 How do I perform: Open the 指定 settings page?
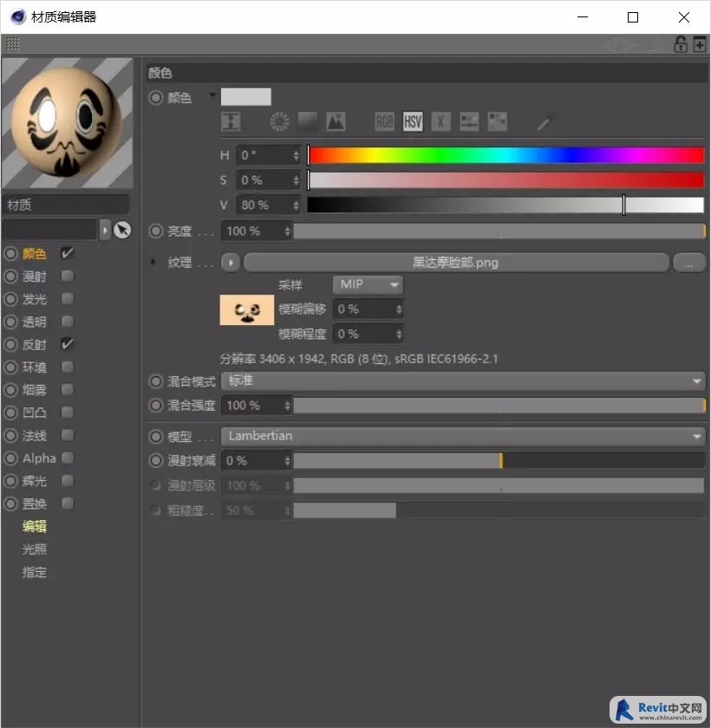(35, 573)
